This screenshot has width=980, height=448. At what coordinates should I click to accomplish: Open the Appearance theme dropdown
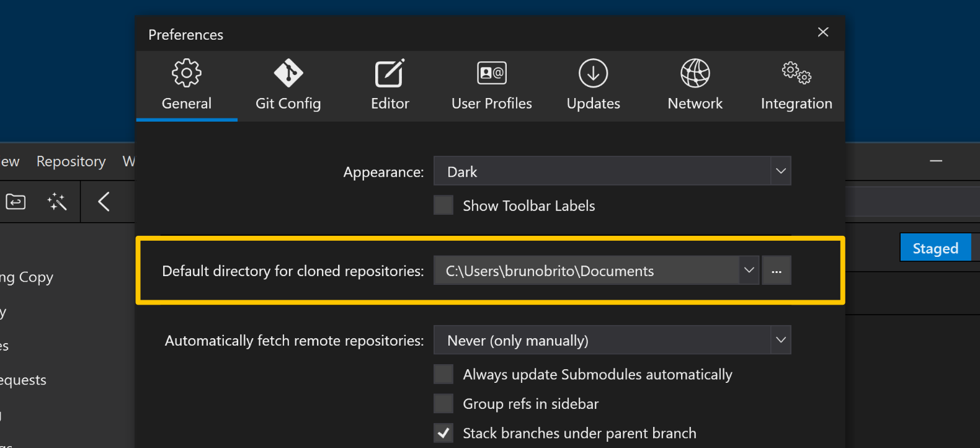780,171
